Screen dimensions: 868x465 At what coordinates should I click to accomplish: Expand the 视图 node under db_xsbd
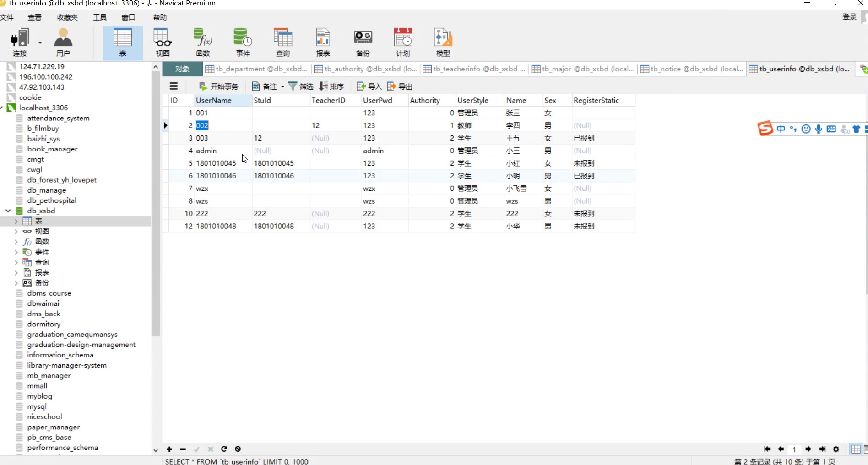coord(16,232)
